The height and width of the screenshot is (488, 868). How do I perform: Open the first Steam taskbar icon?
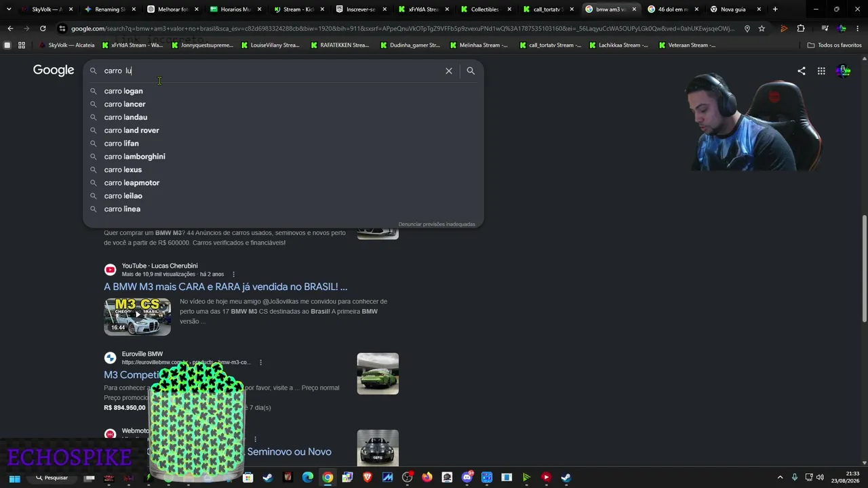point(268,478)
